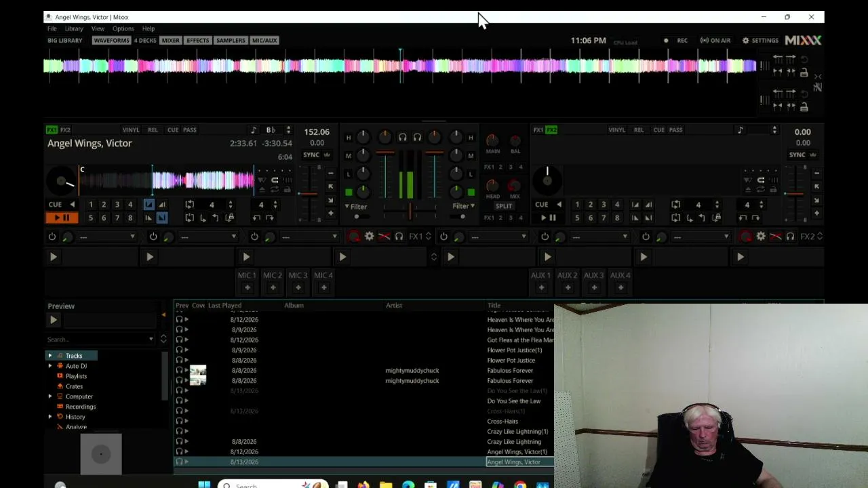Click FX1 unit headphone icon
This screenshot has height=488, width=868.
tap(399, 237)
